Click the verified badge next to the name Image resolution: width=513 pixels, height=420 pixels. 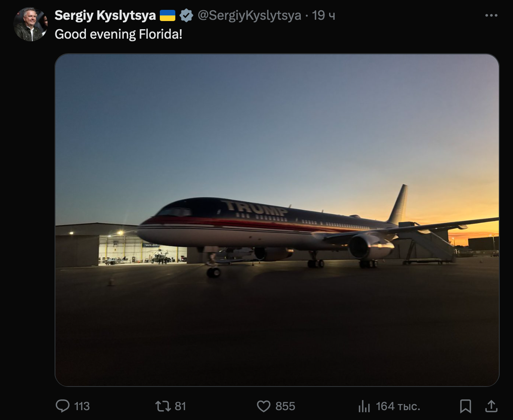coord(186,16)
